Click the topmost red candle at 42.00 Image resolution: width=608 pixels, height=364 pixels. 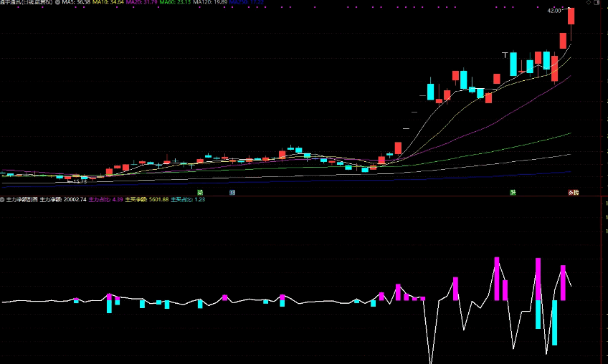tap(571, 16)
